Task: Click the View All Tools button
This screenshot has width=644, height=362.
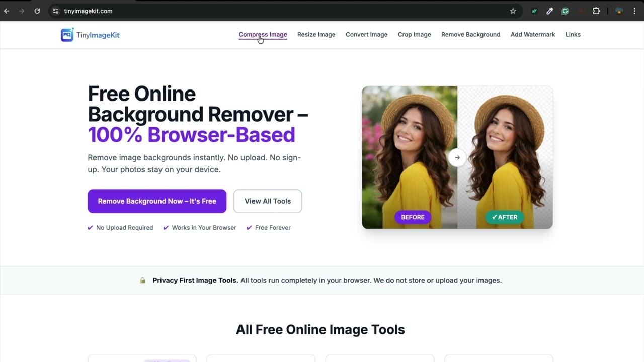Action: [x=267, y=201]
